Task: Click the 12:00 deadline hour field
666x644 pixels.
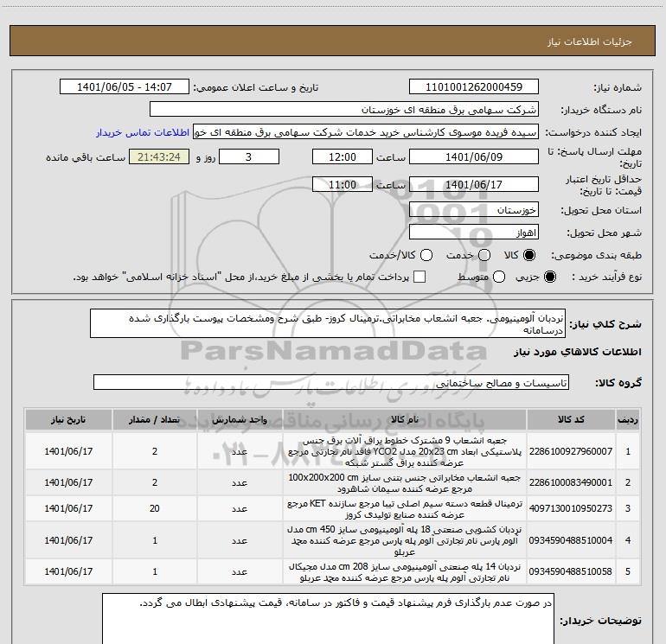Action: pos(343,156)
